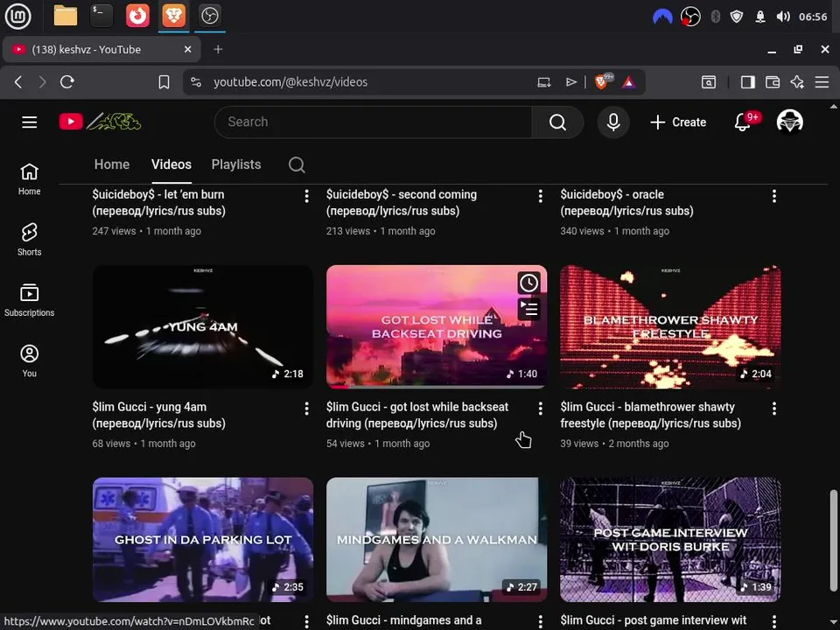Open volume control in system tray
The image size is (840, 630).
783,17
